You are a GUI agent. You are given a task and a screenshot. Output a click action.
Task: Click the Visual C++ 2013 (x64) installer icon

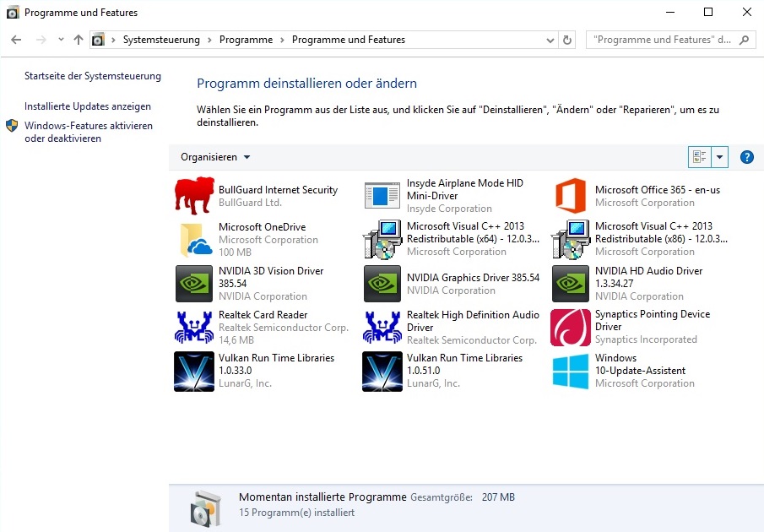point(382,239)
